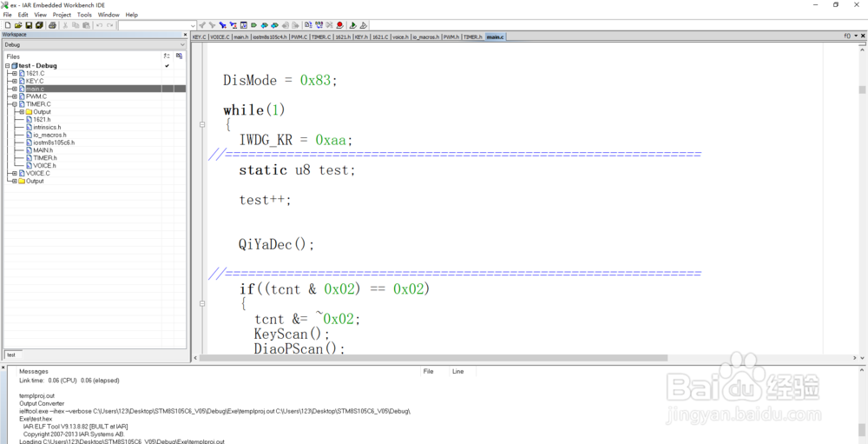Close the Messages build panel
Screen dimensions: 868x444
tap(3, 368)
